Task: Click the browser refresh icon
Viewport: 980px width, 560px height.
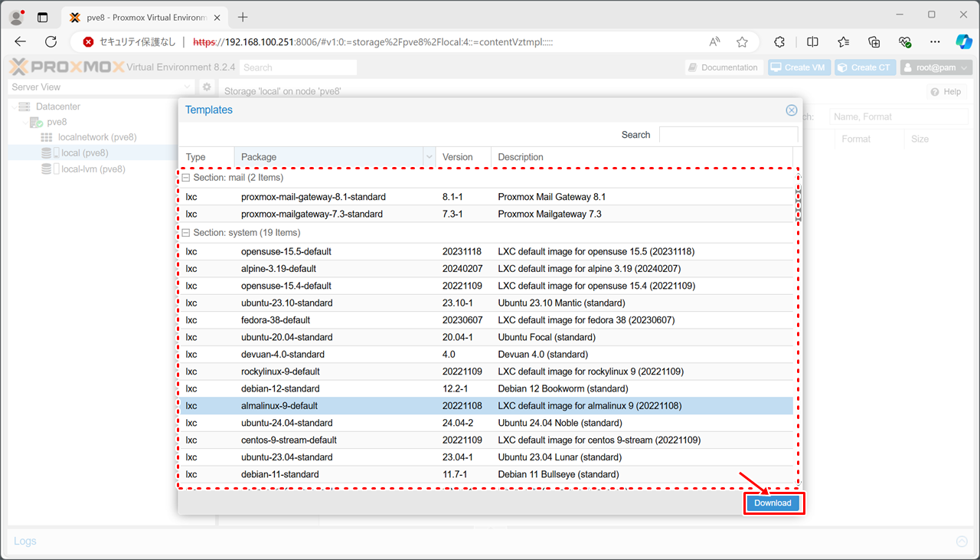Action: point(51,42)
